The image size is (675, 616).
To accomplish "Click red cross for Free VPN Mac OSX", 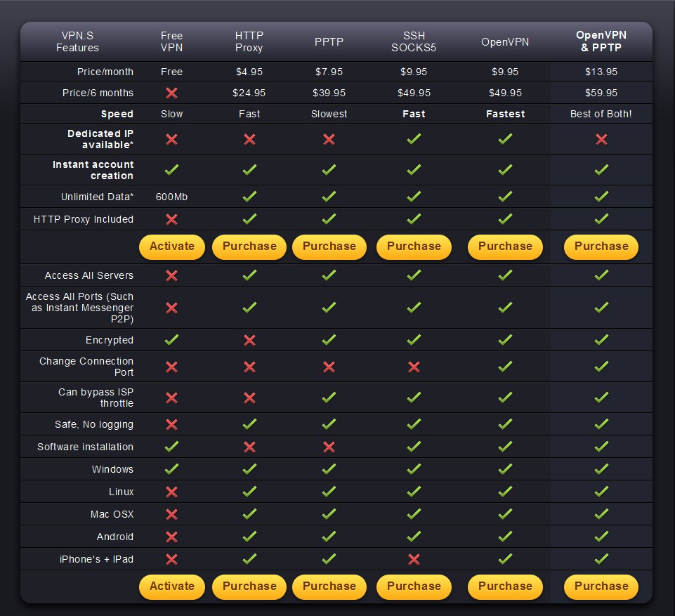I will coord(172,514).
